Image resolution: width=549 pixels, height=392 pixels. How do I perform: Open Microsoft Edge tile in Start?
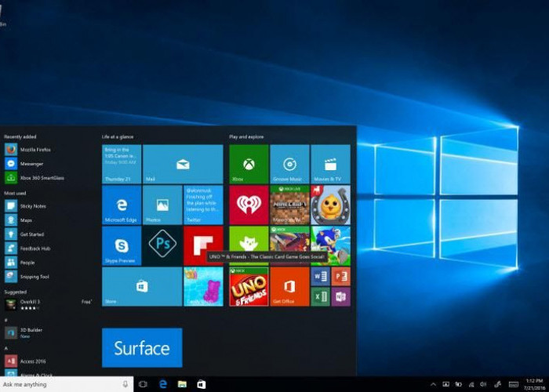tap(122, 205)
